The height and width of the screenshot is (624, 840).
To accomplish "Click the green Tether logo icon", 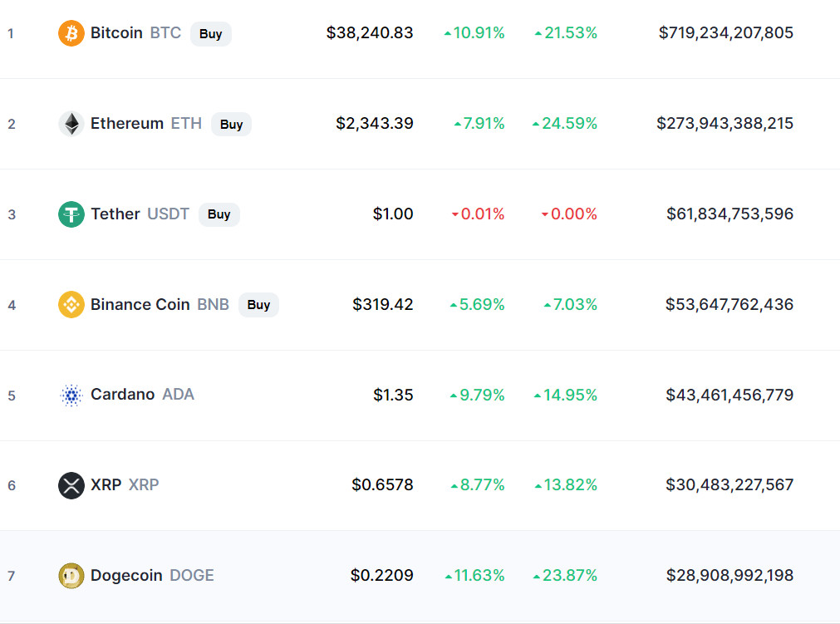I will coord(71,214).
